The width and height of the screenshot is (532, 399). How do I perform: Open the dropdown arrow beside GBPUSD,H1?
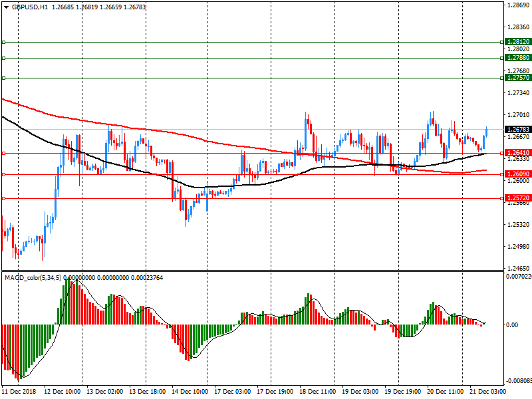tap(5, 7)
